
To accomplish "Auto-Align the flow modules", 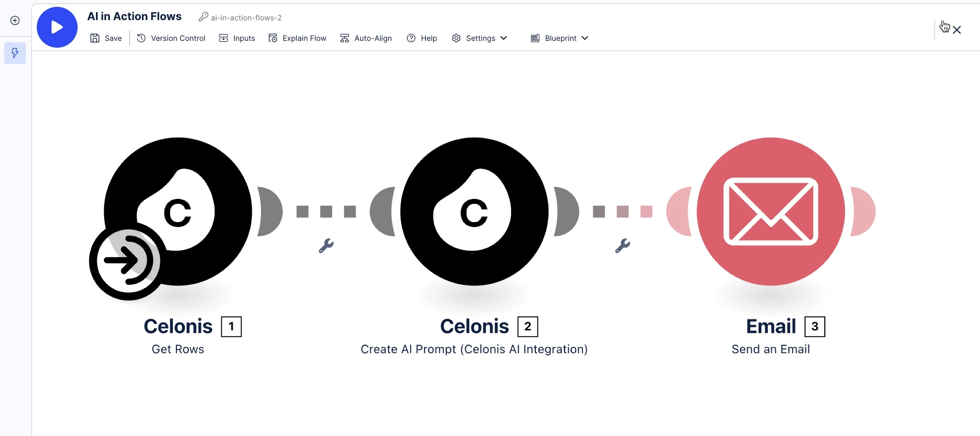I will [365, 38].
